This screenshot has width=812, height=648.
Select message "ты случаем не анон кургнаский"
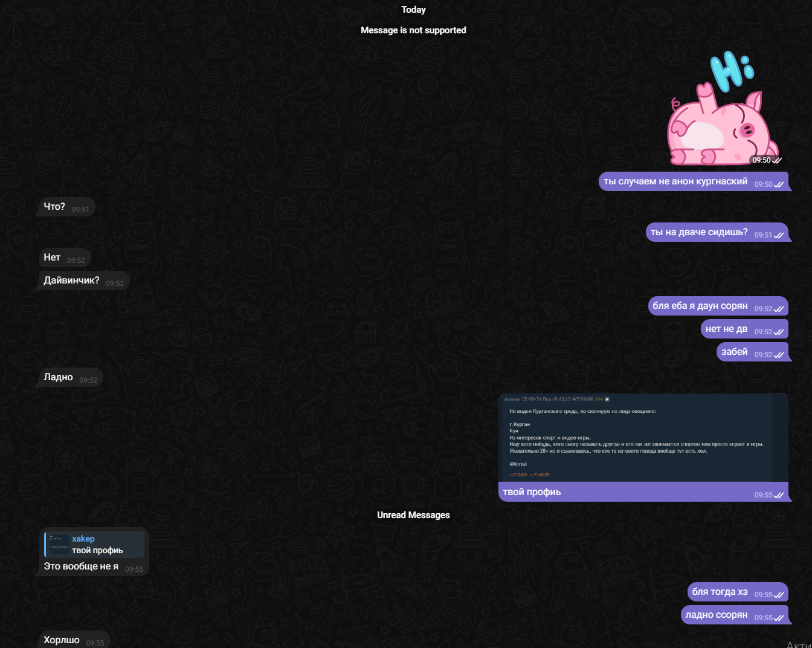694,181
